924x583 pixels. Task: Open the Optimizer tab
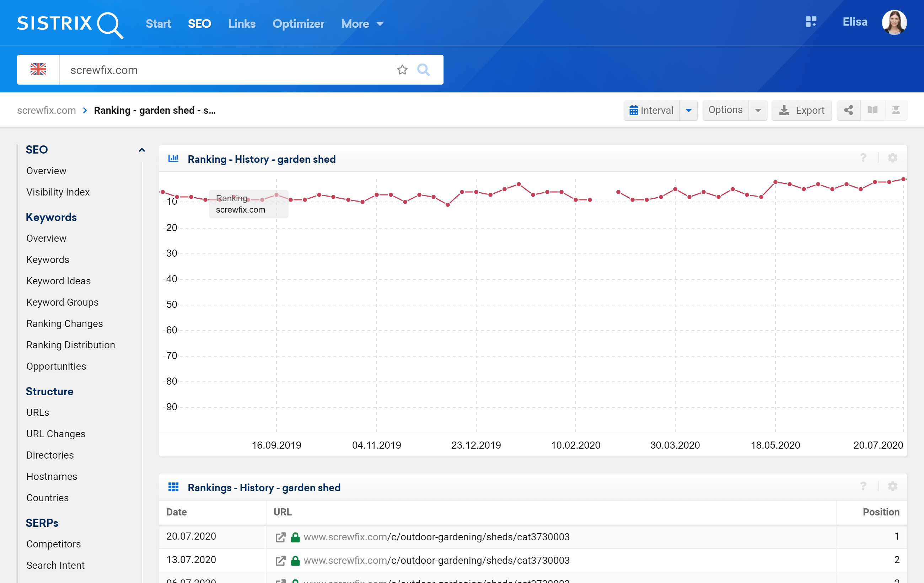coord(298,24)
